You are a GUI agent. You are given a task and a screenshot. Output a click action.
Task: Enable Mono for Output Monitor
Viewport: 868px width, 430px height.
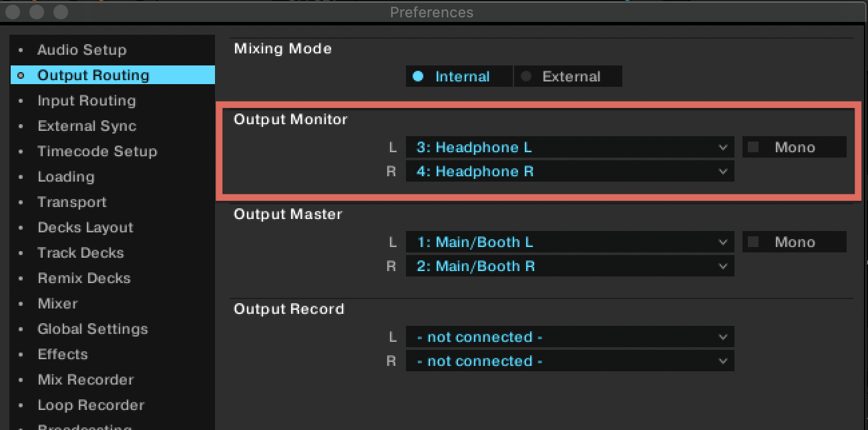[754, 148]
